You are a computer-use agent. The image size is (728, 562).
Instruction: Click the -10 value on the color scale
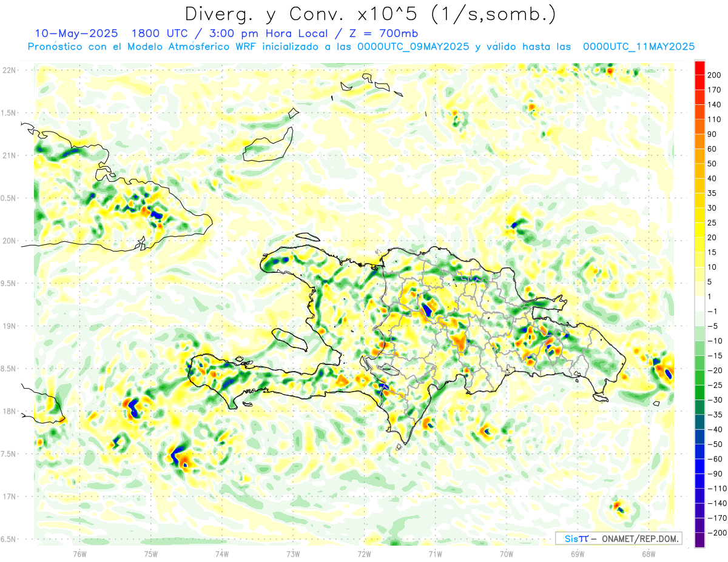pyautogui.click(x=714, y=341)
